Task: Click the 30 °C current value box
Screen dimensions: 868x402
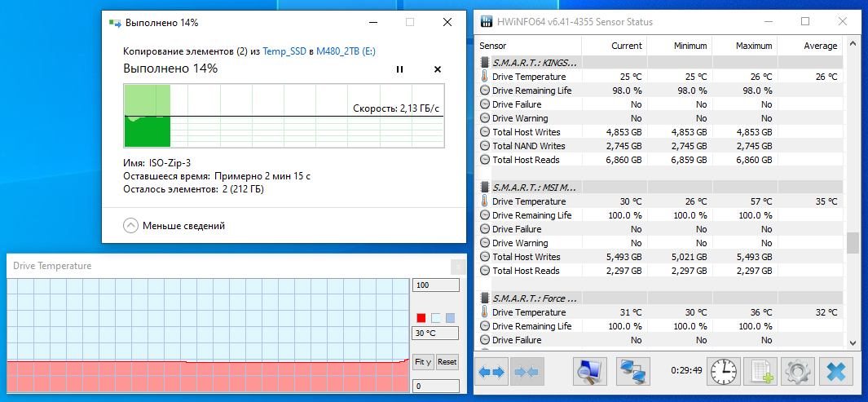Action: (435, 334)
